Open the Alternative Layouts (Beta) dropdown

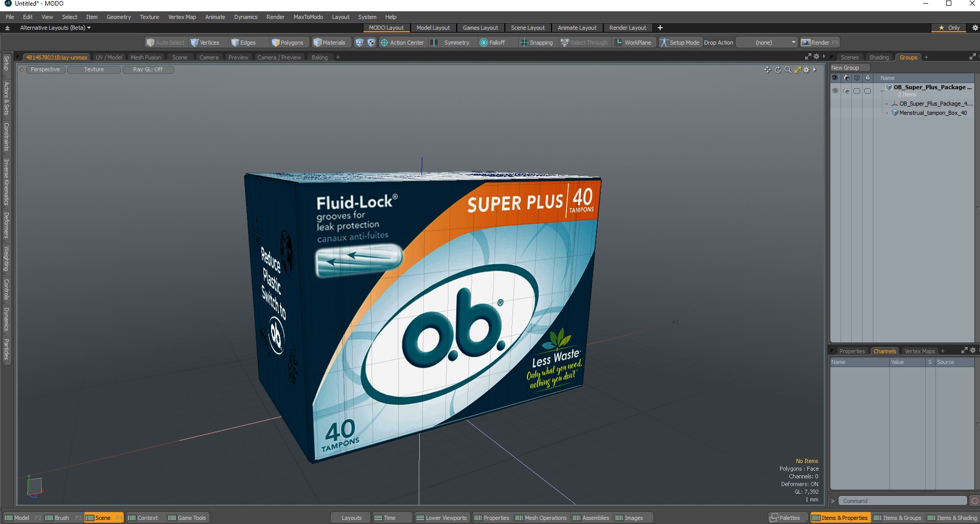coord(55,28)
